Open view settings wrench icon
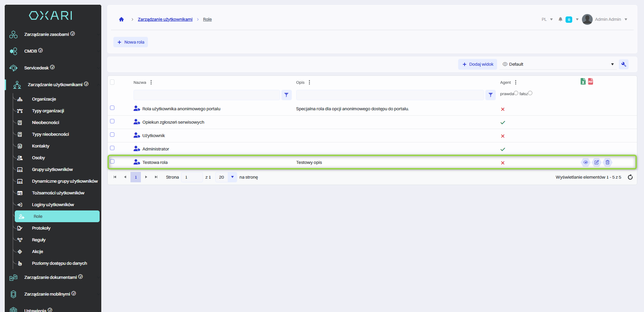This screenshot has height=312, width=644. click(624, 64)
